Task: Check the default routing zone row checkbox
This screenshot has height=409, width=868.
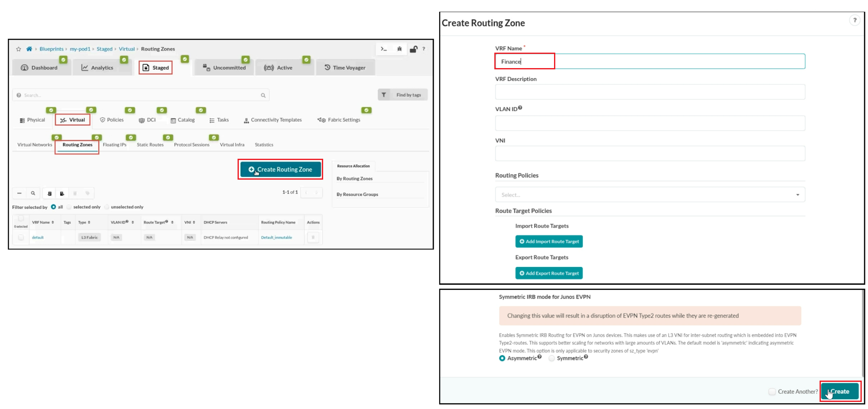Action: (x=21, y=237)
